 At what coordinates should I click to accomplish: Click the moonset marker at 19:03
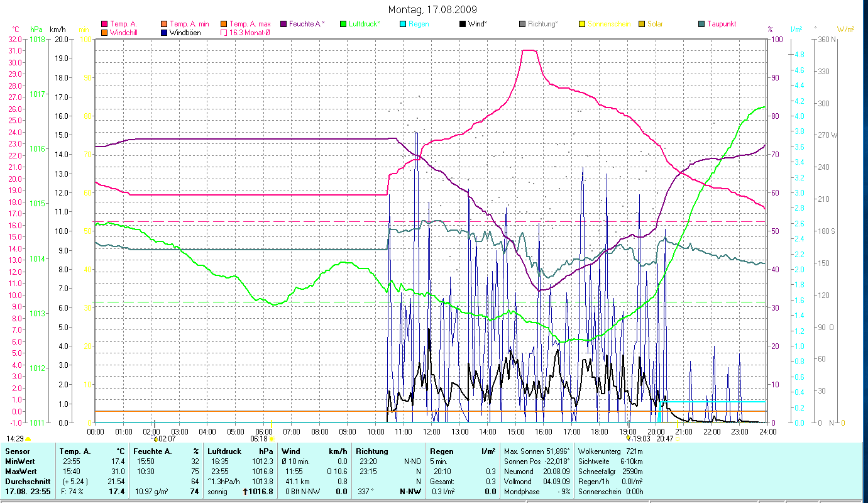[x=628, y=438]
